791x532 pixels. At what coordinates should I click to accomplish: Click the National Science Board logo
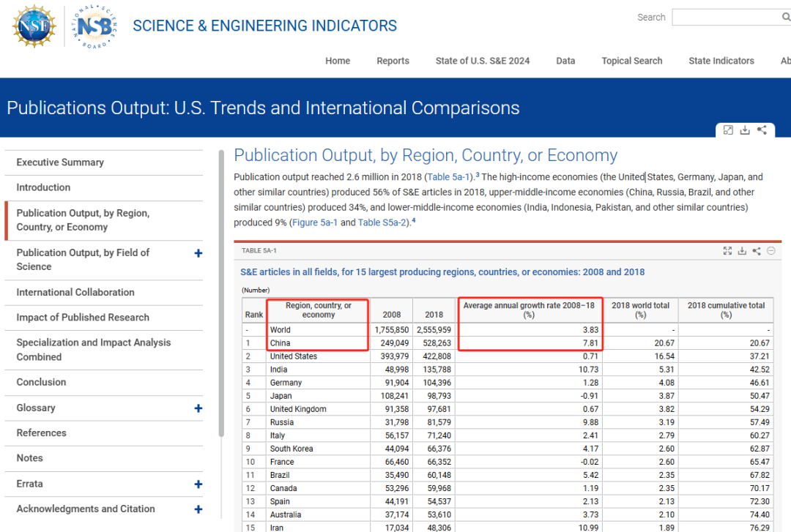pyautogui.click(x=94, y=27)
